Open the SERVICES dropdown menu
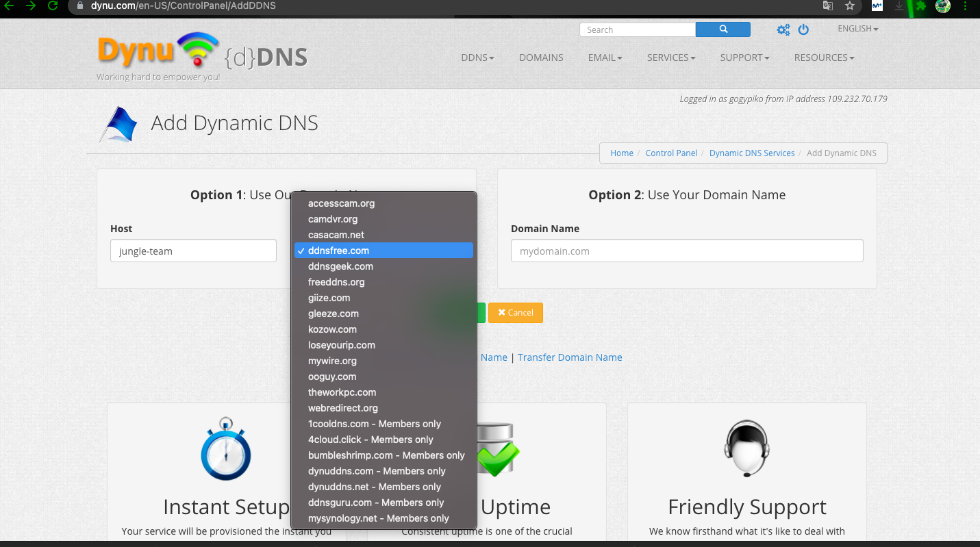The height and width of the screenshot is (547, 980). point(670,58)
